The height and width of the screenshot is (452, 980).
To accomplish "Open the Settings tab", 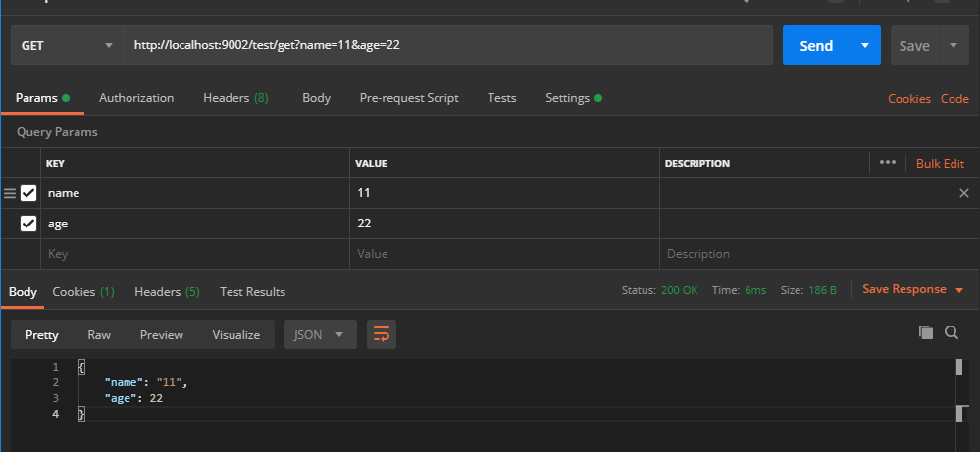I will click(574, 98).
